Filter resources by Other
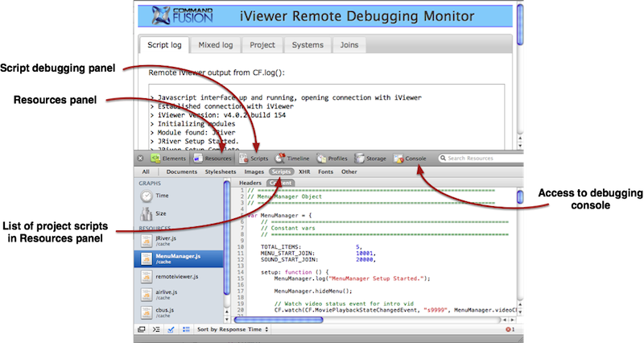The image size is (644, 343). click(349, 171)
